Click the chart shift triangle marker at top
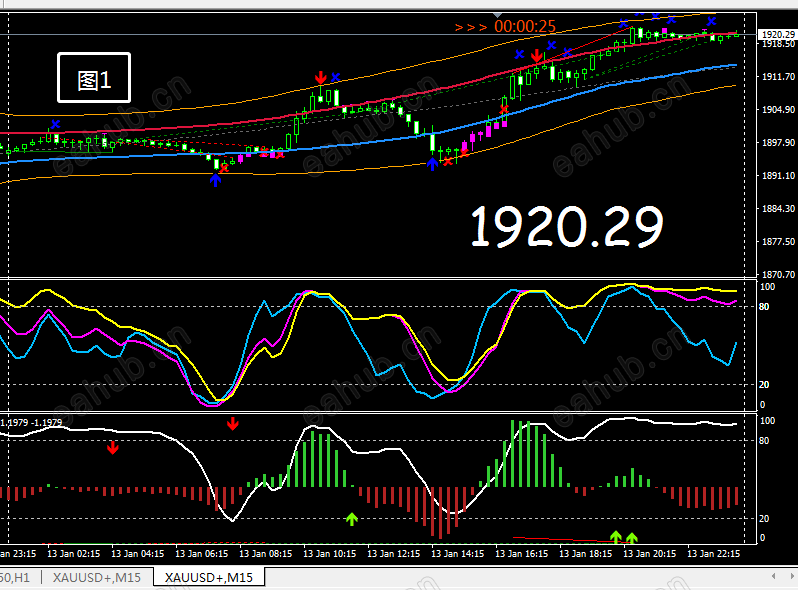Viewport: 798px width, 590px height. click(498, 15)
